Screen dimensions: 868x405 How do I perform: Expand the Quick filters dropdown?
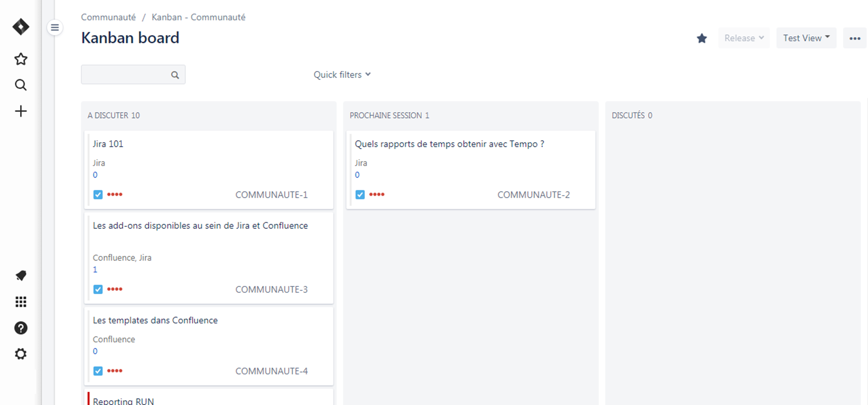[342, 75]
